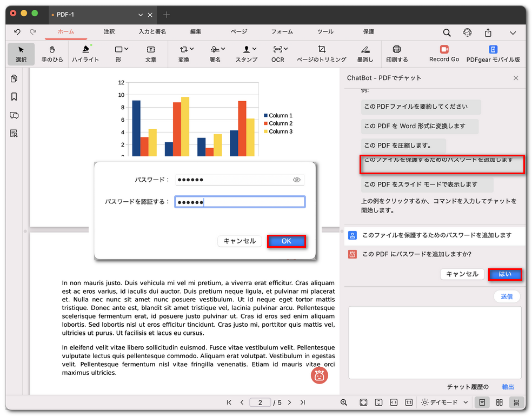Open the Bookmarks sidebar panel
Viewport: 532px width, 416px height.
14,96
